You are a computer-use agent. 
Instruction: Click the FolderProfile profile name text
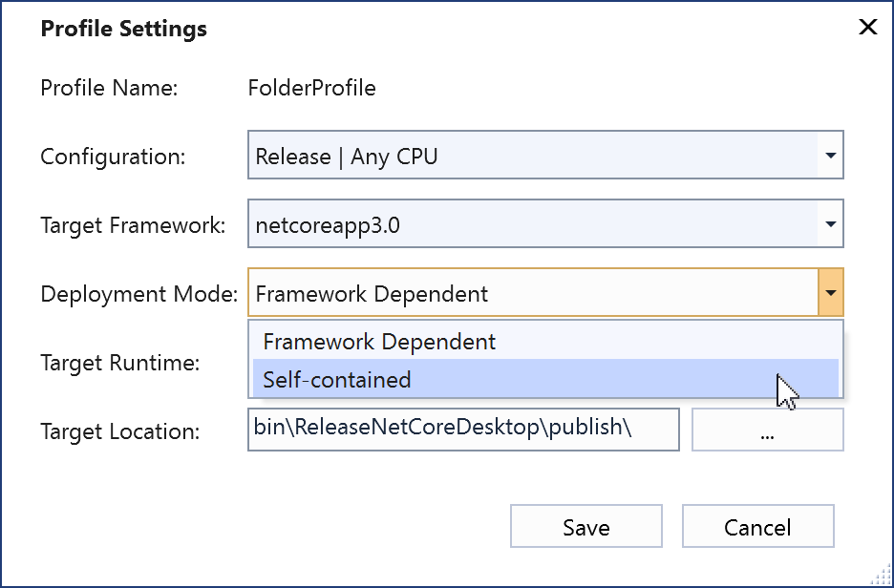(312, 89)
